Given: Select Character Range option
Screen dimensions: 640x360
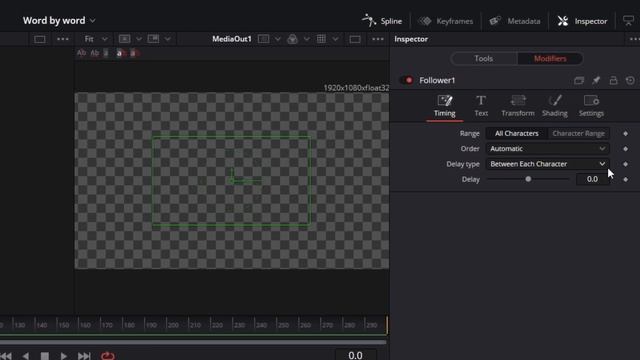Looking at the screenshot, I should (578, 133).
